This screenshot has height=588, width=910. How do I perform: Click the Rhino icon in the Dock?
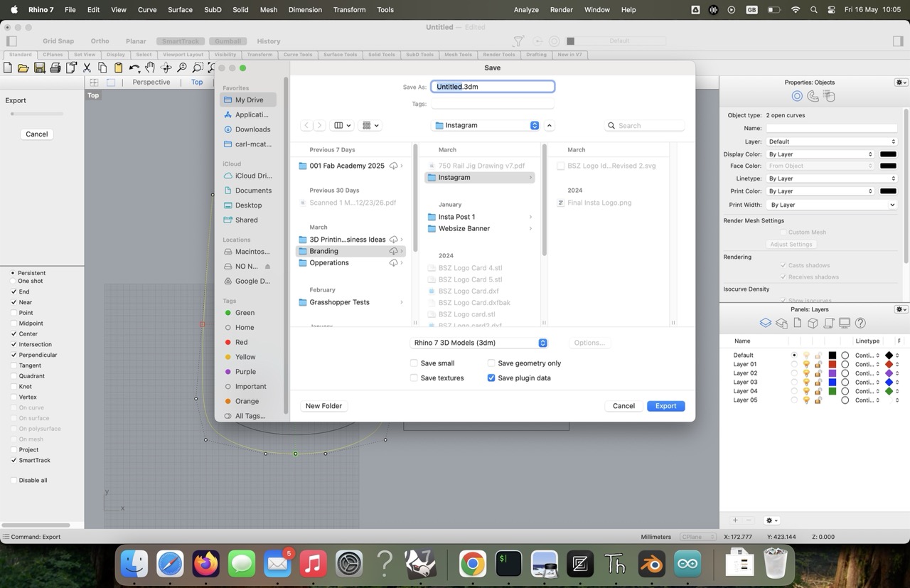coord(420,565)
